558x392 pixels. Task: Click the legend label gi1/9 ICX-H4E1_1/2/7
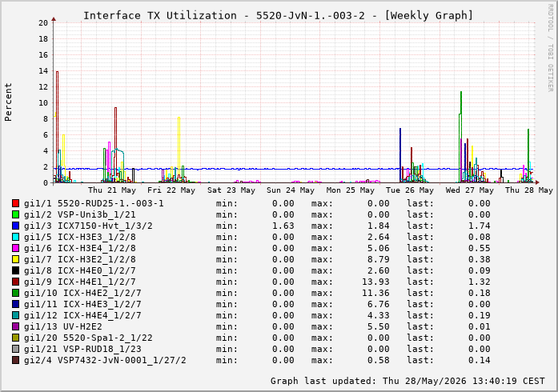click(x=80, y=282)
